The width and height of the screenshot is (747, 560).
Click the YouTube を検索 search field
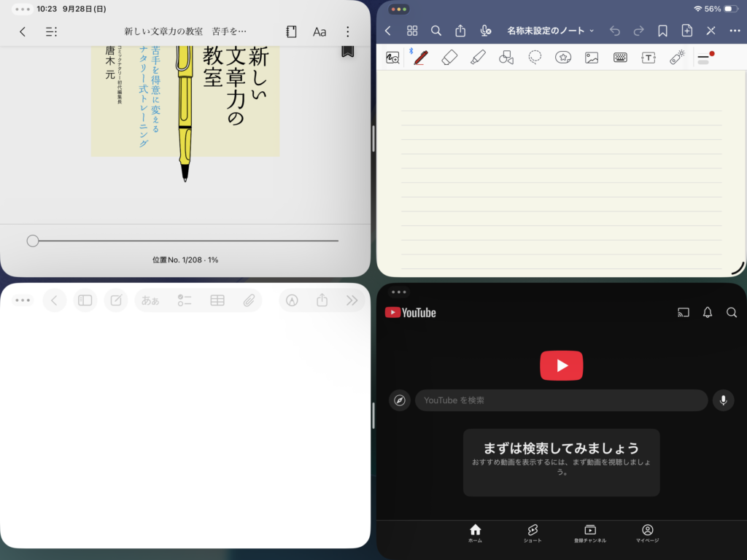tap(561, 400)
